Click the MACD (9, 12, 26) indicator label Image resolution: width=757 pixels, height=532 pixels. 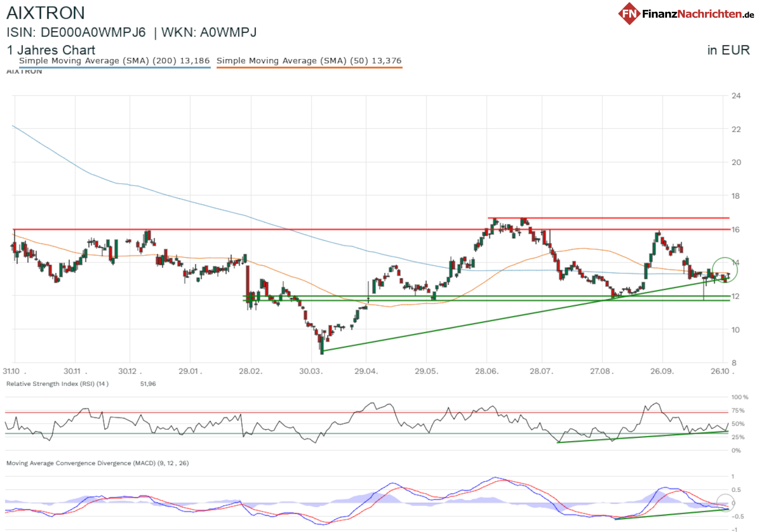[98, 463]
